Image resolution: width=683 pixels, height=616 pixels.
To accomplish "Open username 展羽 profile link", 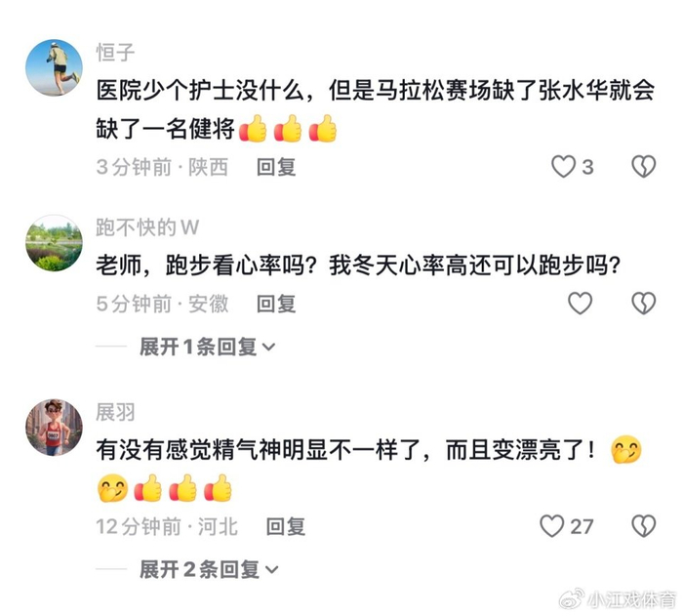I will [x=115, y=412].
